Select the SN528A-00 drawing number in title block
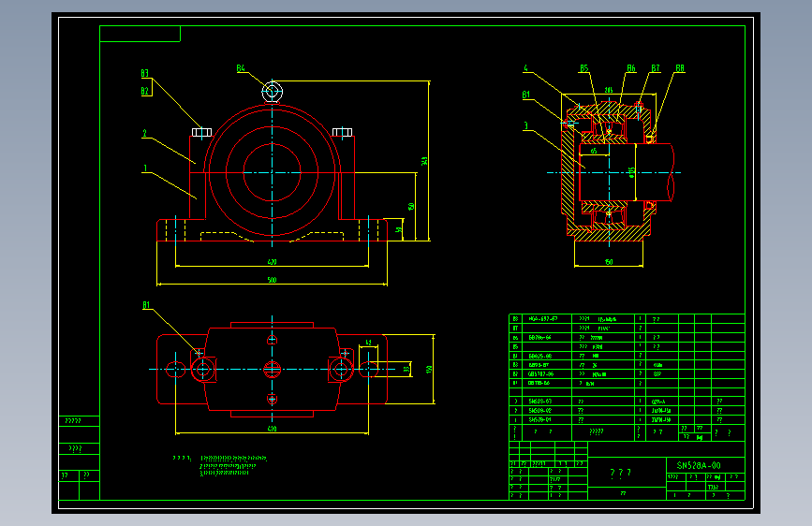The image size is (812, 526). [699, 465]
